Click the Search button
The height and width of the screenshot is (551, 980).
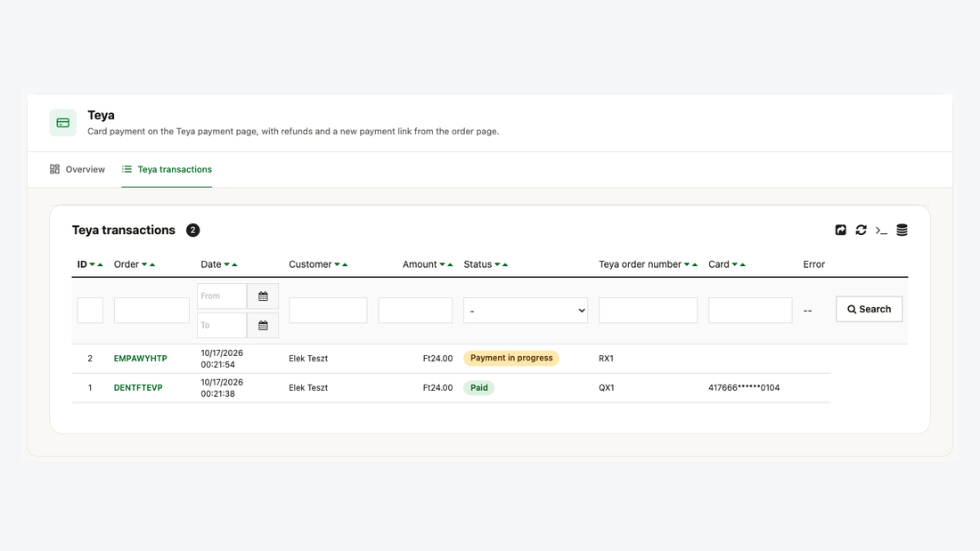(x=869, y=309)
